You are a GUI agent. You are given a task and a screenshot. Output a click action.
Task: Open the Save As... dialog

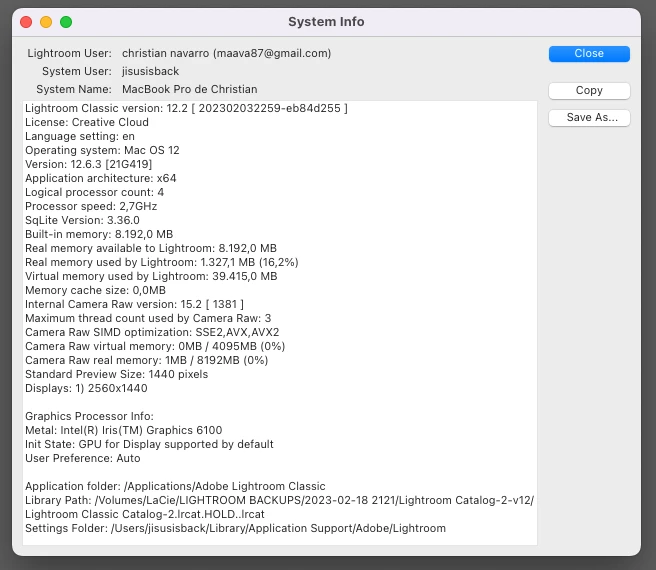(589, 118)
